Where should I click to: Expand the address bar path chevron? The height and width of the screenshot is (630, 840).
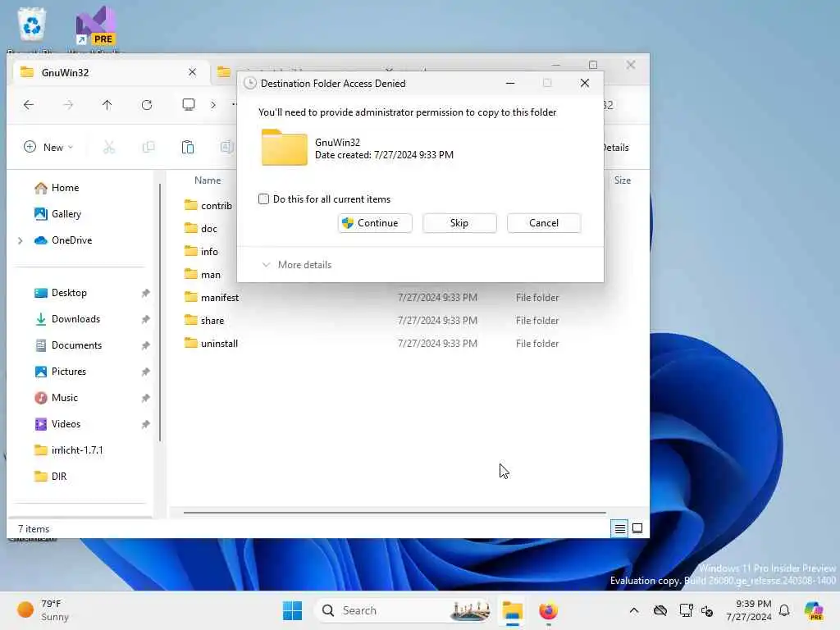(213, 105)
